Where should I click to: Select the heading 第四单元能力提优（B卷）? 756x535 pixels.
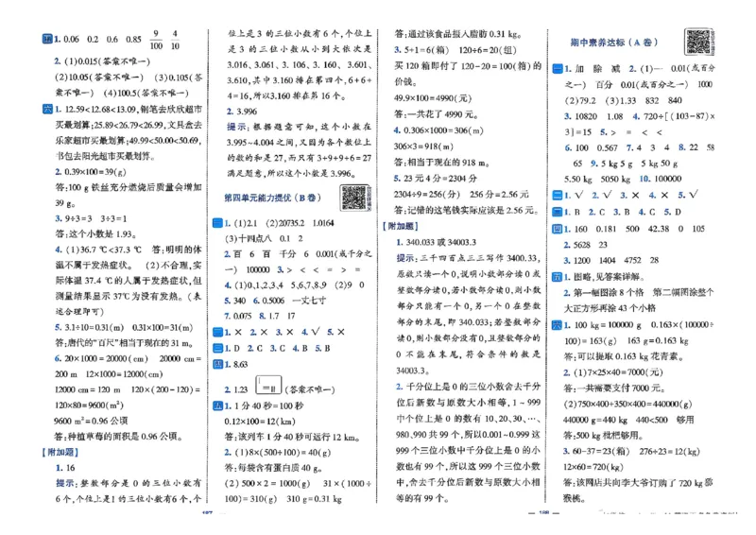[x=272, y=198]
